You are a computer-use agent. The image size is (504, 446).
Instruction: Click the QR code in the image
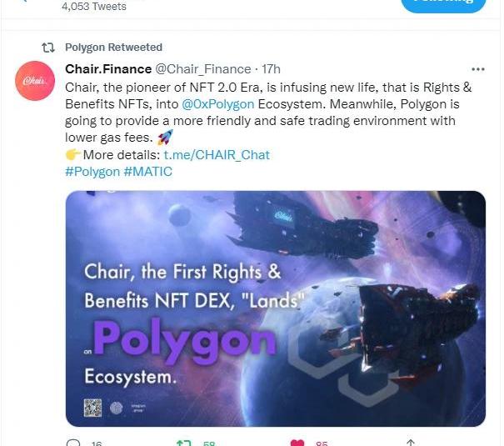click(x=92, y=408)
